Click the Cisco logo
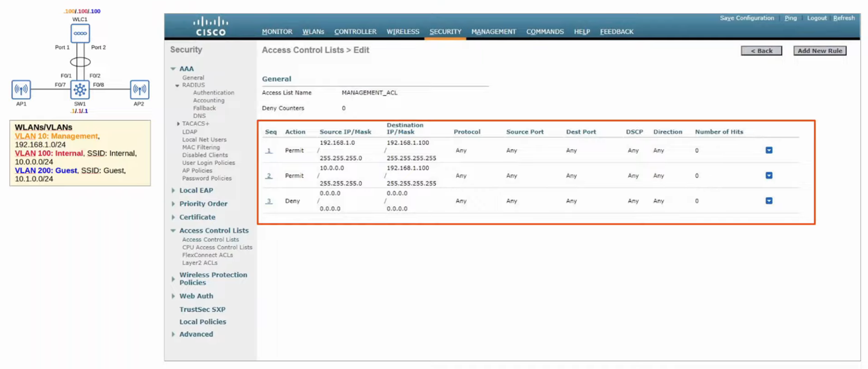The width and height of the screenshot is (868, 369). [x=210, y=26]
